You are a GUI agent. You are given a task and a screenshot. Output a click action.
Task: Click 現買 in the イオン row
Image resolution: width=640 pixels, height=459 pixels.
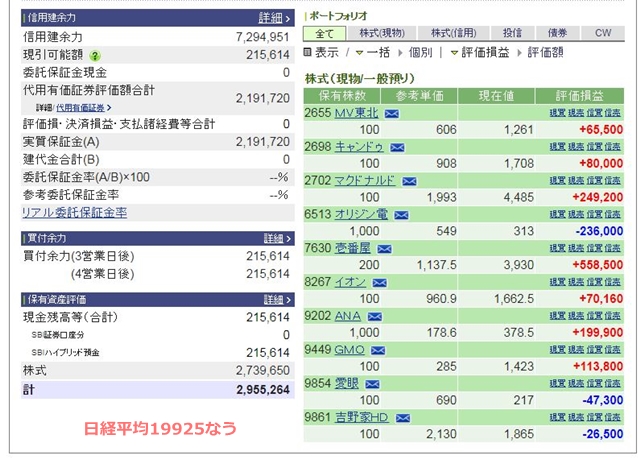point(557,282)
